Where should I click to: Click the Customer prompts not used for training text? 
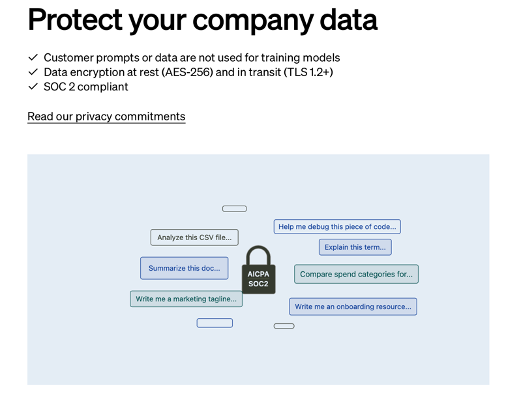tap(192, 58)
